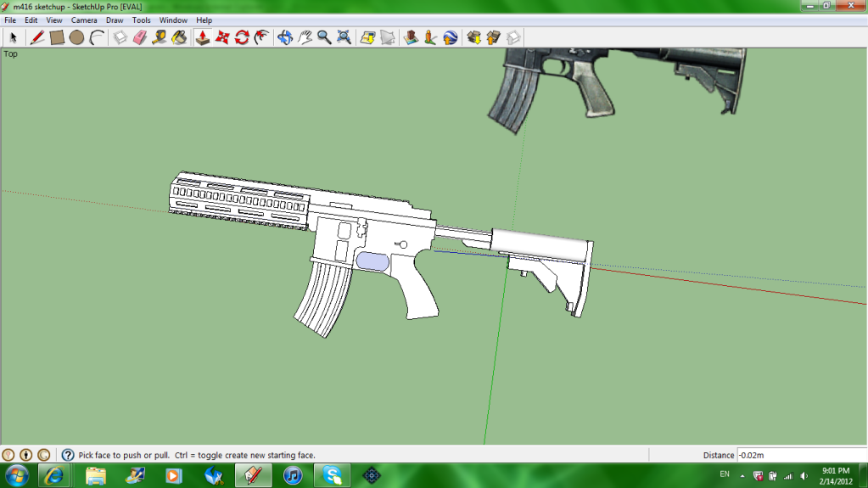Choose the Paint Bucket tool

179,37
